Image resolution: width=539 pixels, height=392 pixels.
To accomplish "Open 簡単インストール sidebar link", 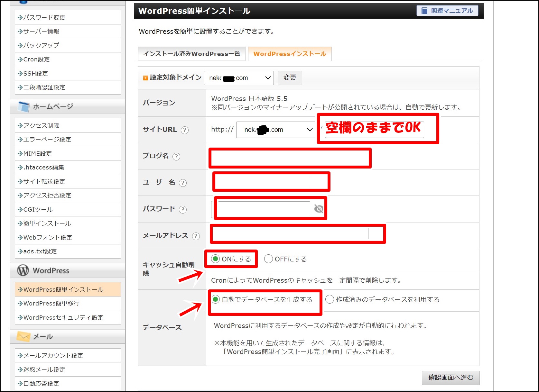I will point(68,223).
